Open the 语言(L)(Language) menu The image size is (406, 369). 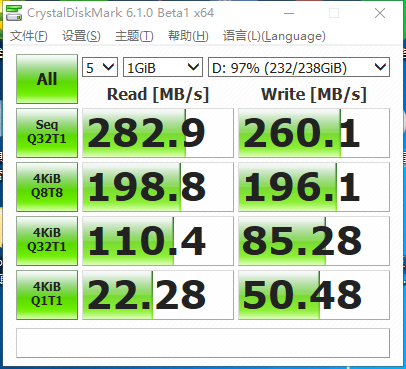click(274, 36)
